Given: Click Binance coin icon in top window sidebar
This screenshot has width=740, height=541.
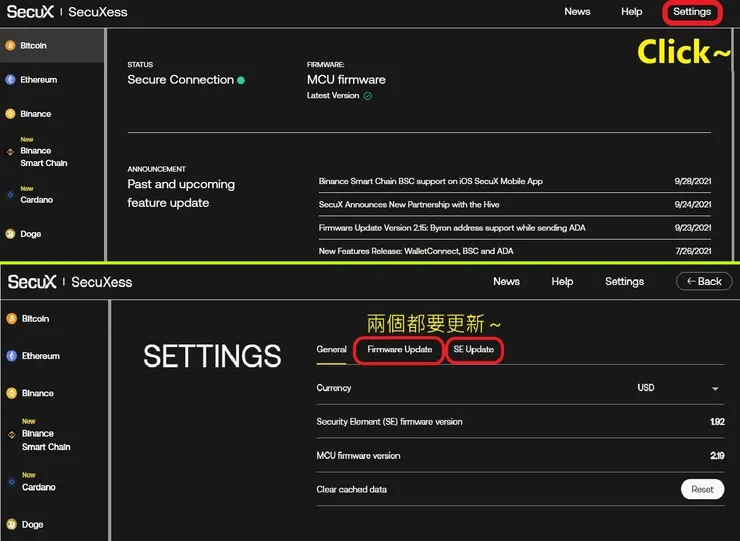Looking at the screenshot, I should coord(10,114).
